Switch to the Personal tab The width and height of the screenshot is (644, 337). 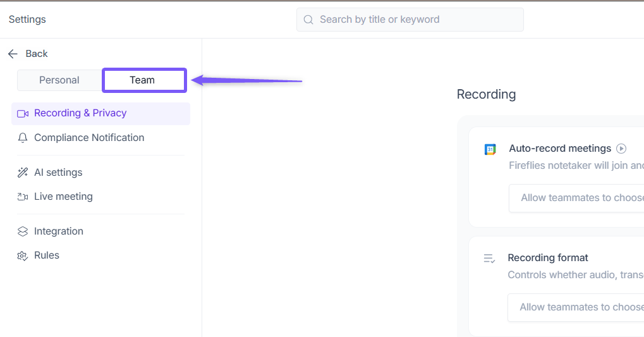[x=59, y=80]
